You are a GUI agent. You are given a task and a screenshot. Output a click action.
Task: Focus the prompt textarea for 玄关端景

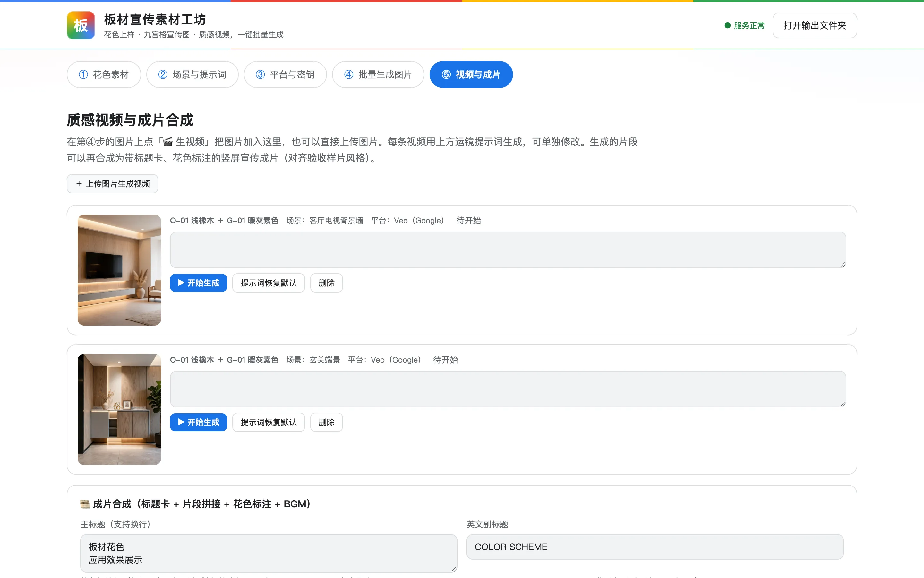click(508, 389)
